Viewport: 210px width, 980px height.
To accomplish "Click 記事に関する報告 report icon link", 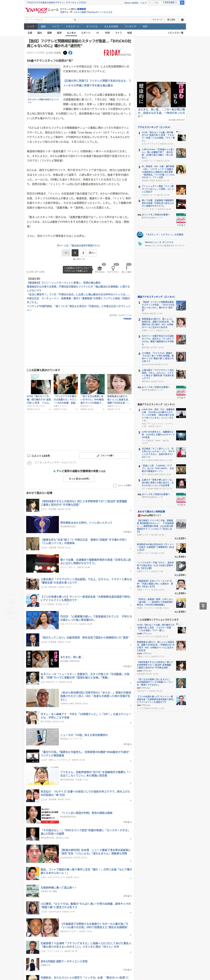I will tap(36, 272).
